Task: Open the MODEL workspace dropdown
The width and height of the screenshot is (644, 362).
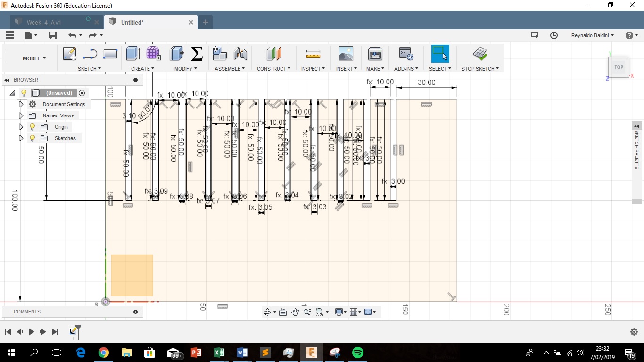Action: tap(34, 58)
